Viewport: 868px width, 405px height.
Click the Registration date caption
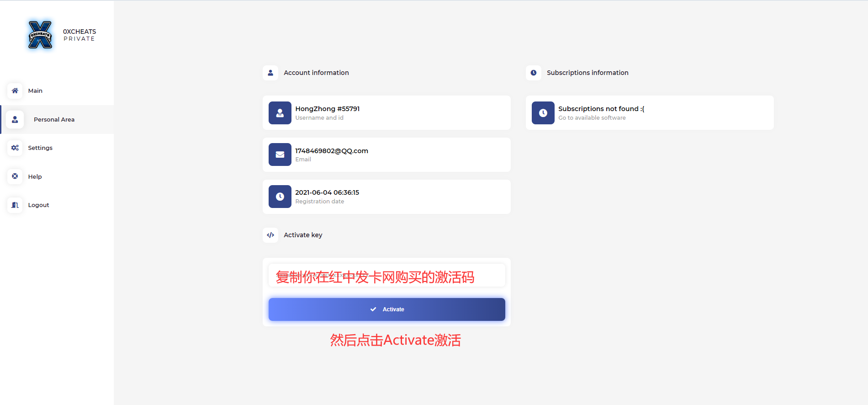(320, 202)
